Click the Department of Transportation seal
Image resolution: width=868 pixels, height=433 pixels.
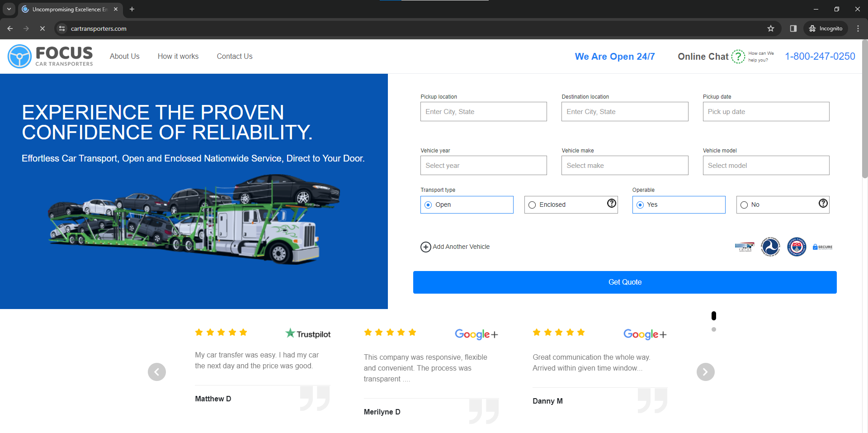click(770, 247)
